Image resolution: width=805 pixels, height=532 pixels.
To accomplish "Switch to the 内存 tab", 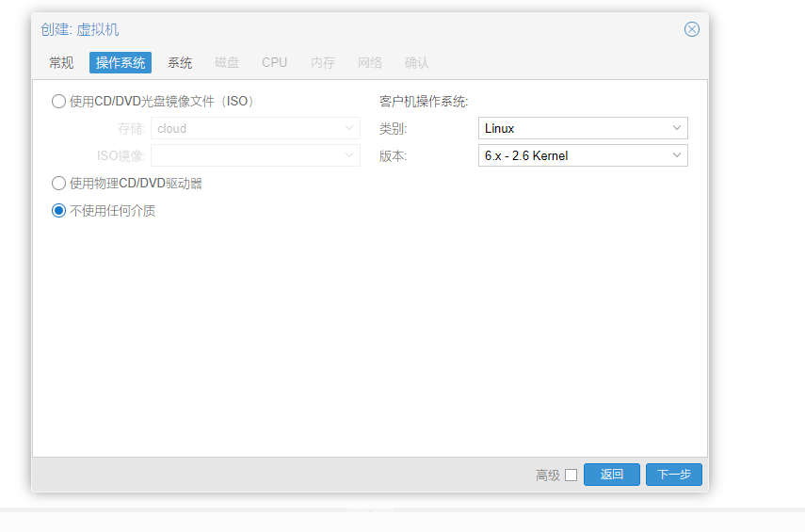I will click(x=323, y=63).
